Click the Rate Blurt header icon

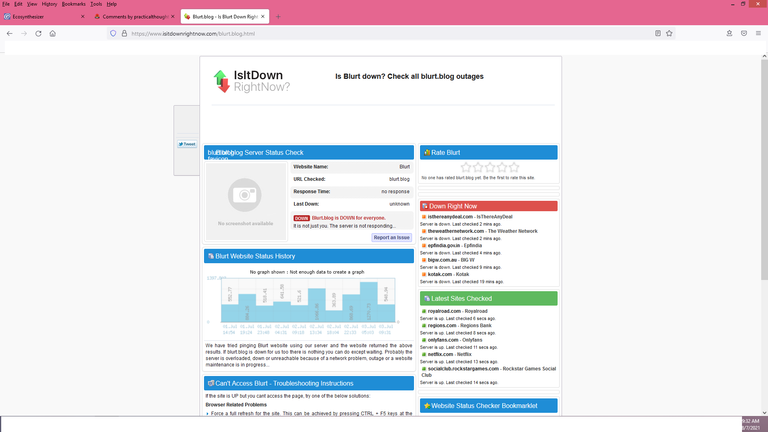427,152
